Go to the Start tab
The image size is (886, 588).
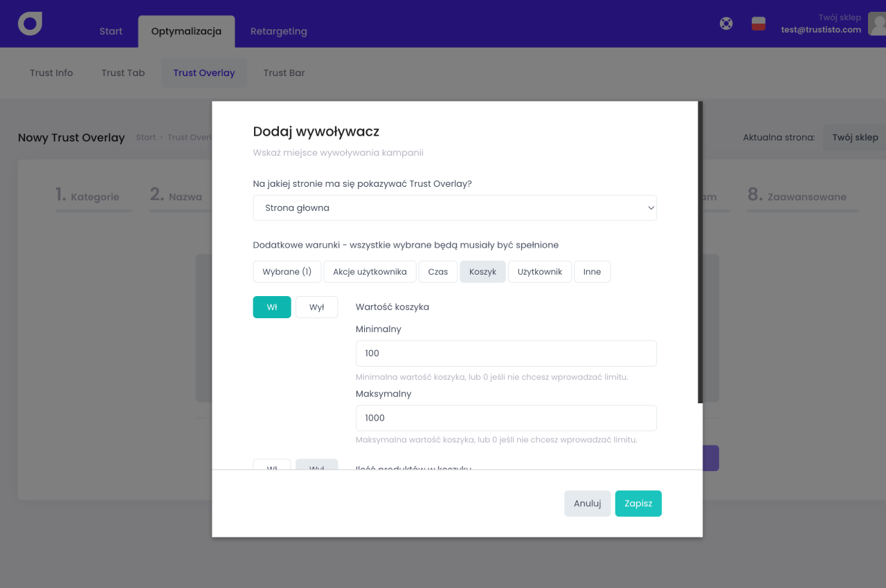pyautogui.click(x=111, y=31)
